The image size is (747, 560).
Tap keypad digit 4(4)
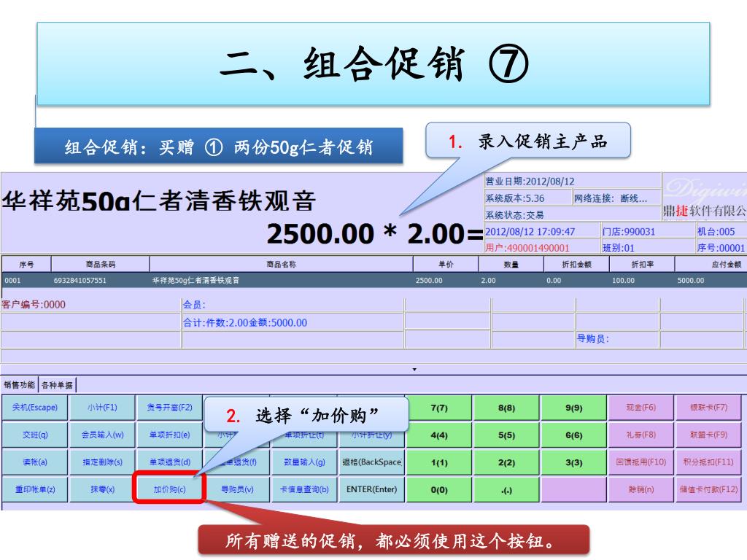pos(438,435)
